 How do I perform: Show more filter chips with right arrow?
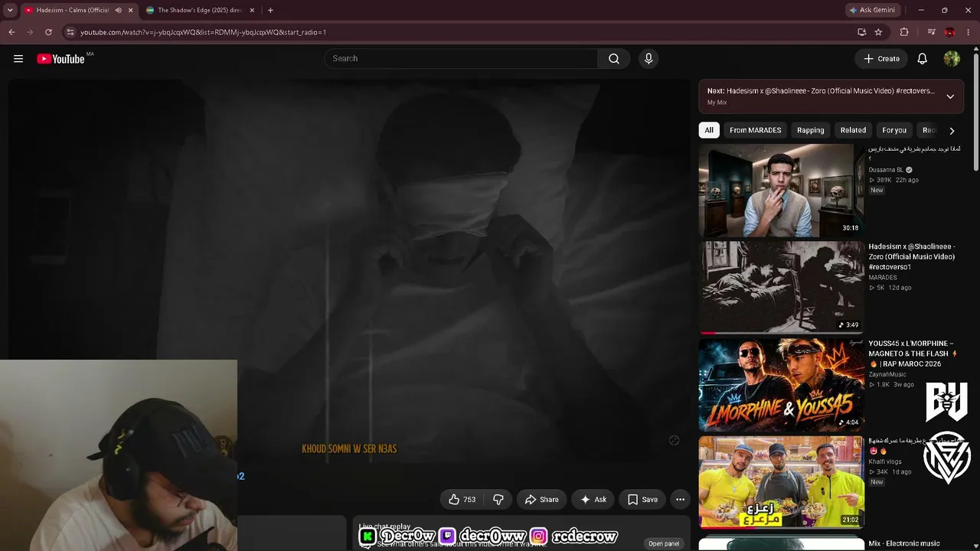click(952, 131)
